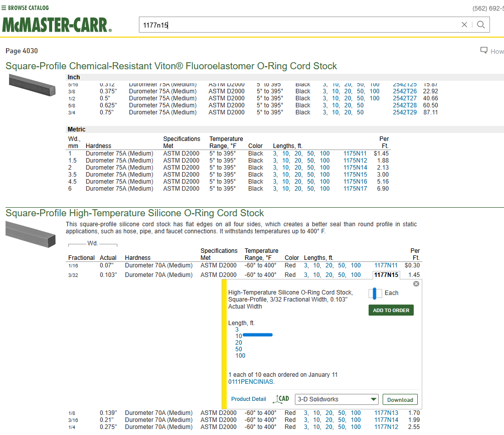The image size is (504, 435).
Task: Download the CAD file
Action: (400, 400)
